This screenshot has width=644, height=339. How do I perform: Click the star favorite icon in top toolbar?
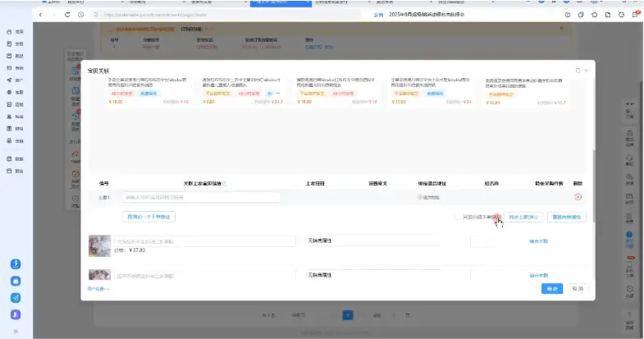[594, 15]
